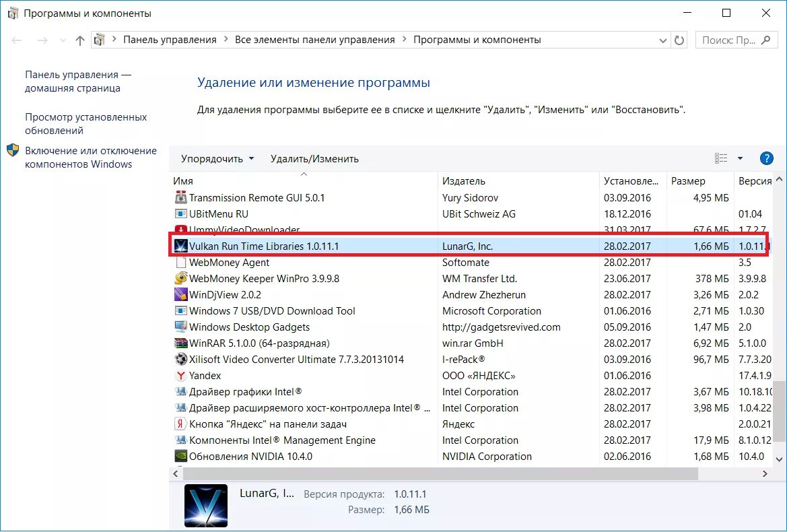Viewport: 787px width, 532px height.
Task: Sort by the Издатель column header
Action: [518, 180]
